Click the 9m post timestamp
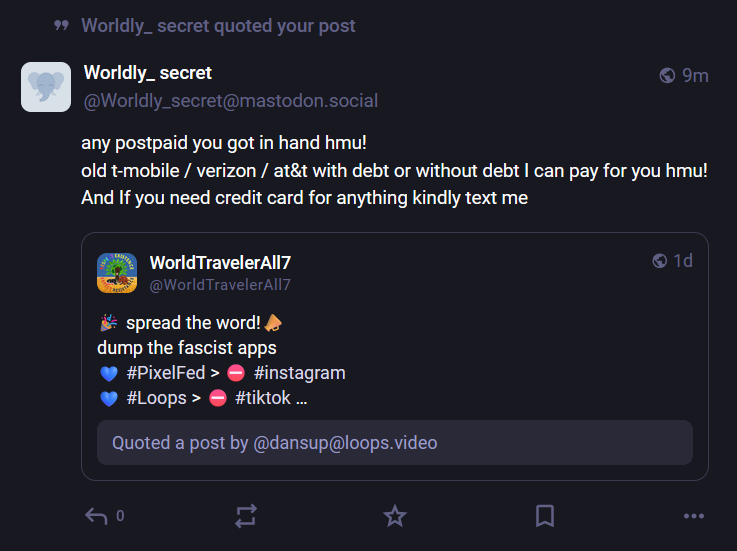Image resolution: width=737 pixels, height=551 pixels. (x=695, y=76)
